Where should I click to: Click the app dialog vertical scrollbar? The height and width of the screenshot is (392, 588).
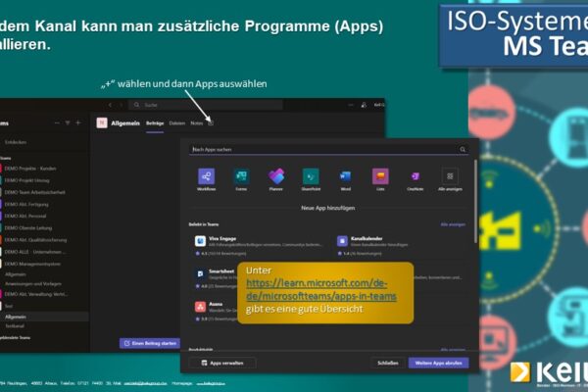(x=476, y=201)
